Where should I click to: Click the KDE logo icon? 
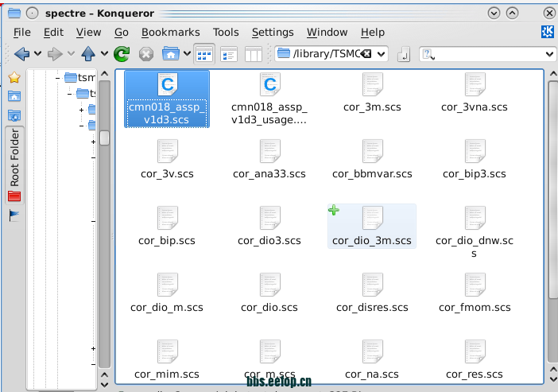(x=548, y=32)
